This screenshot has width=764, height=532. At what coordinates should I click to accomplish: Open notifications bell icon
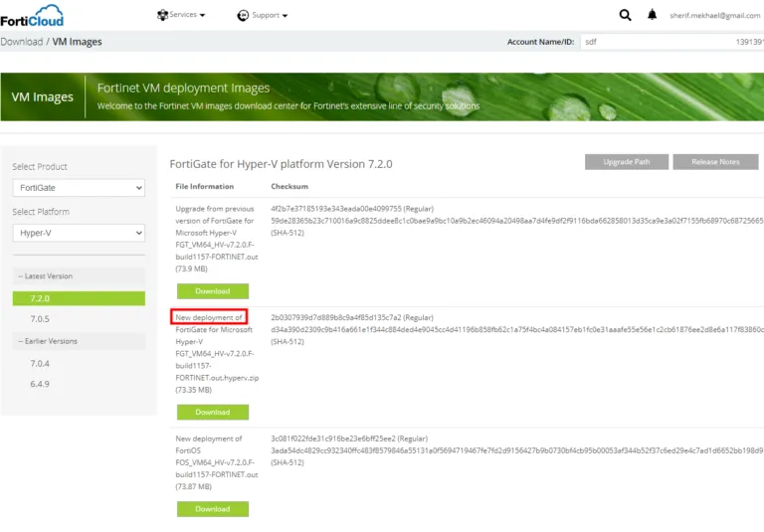[652, 15]
